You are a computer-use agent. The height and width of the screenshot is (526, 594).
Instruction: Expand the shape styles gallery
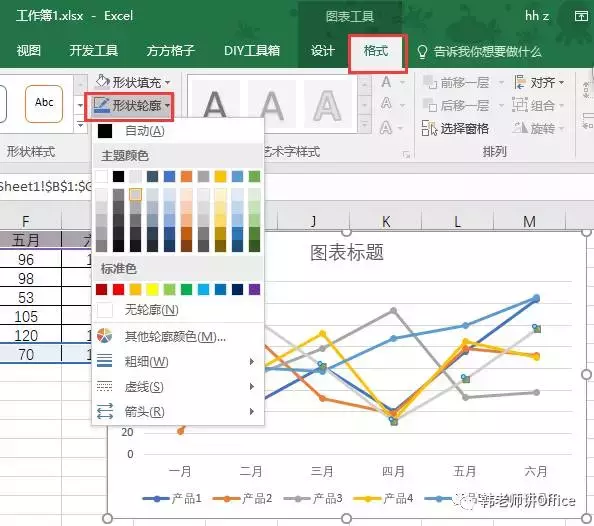coord(80,125)
